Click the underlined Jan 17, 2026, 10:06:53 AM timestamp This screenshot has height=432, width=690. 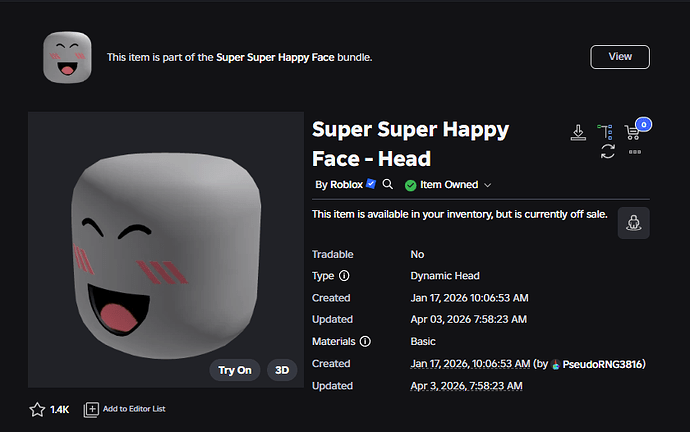[x=470, y=364]
